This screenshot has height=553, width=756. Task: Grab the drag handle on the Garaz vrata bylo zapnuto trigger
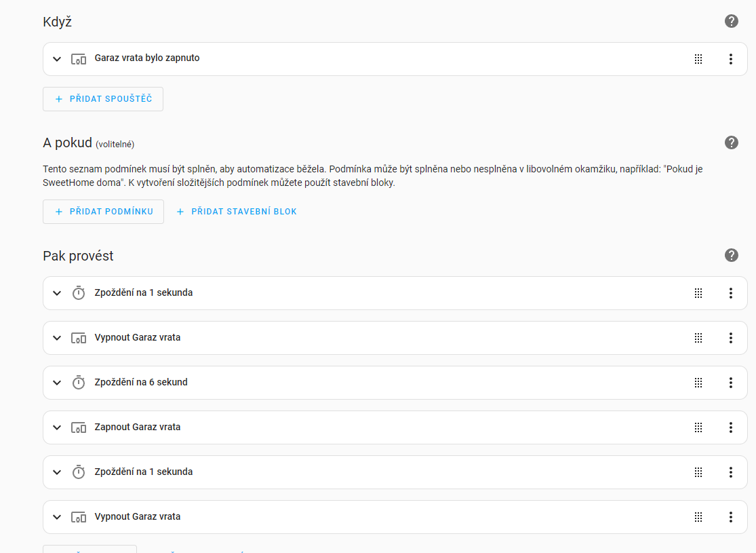tap(698, 59)
